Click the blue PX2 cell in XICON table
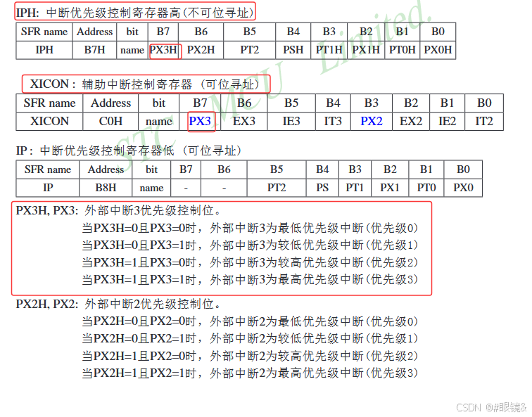Screen dimensions: 532x417 click(371, 122)
